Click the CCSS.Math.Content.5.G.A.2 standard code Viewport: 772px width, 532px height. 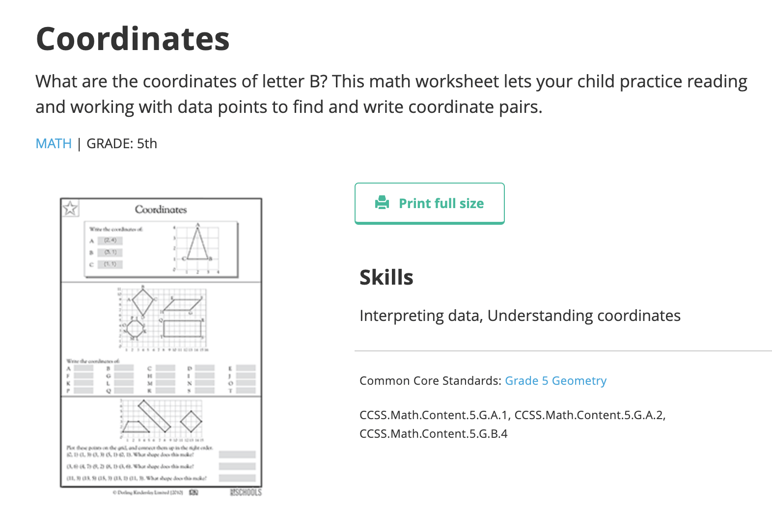pos(589,415)
